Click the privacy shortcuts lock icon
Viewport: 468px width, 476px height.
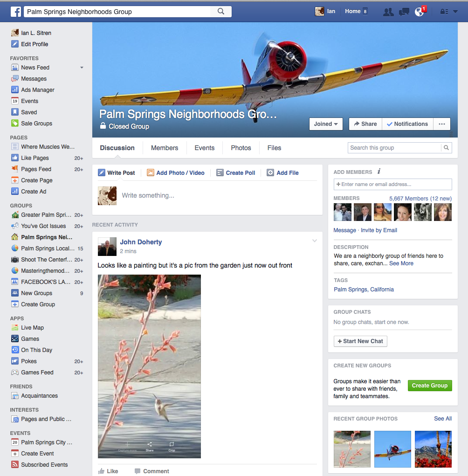[444, 12]
